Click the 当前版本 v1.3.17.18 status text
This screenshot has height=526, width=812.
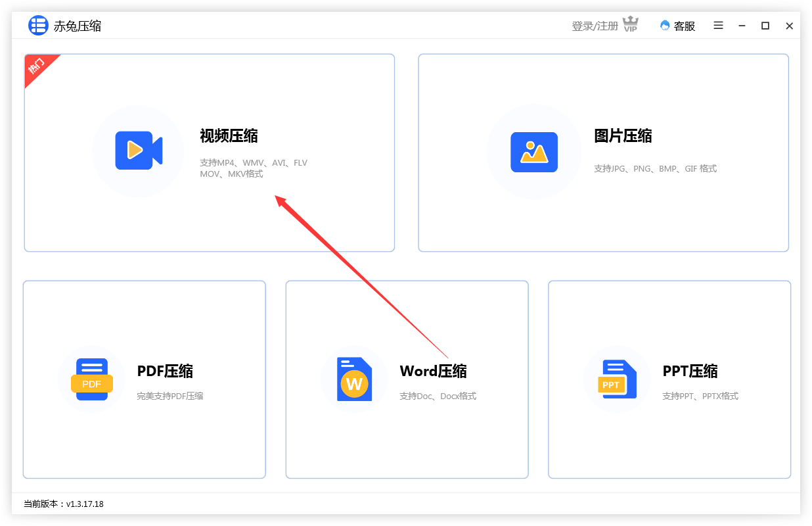point(64,504)
